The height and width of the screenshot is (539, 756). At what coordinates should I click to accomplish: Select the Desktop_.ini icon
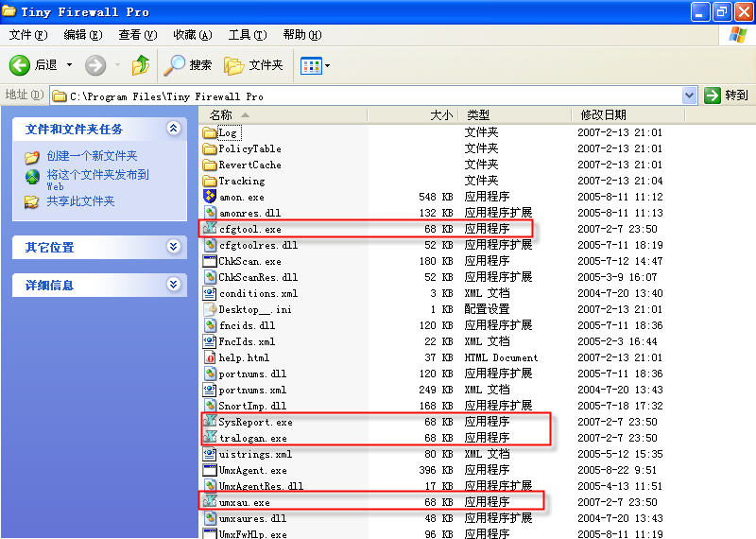[210, 309]
